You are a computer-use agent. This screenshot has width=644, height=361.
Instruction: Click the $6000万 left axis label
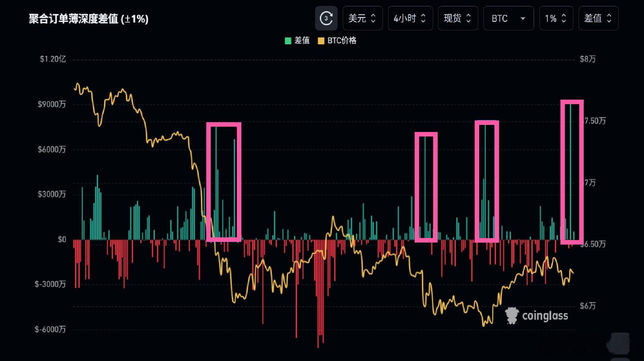(x=52, y=150)
